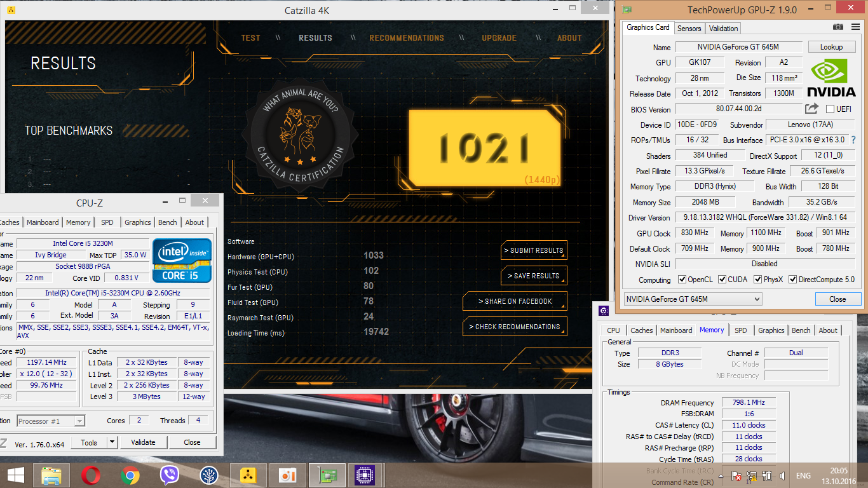The width and height of the screenshot is (868, 488).
Task: Click the GPU-Z Name field
Action: point(739,47)
